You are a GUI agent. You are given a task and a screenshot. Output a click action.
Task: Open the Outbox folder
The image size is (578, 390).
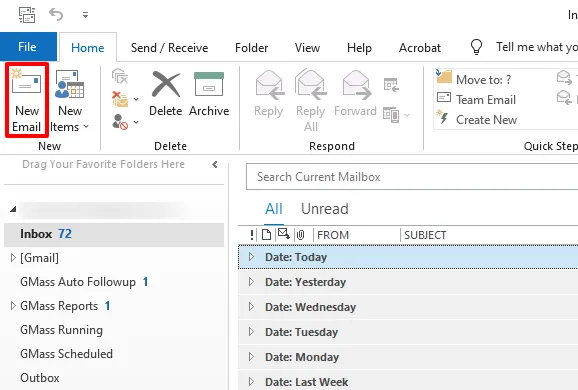click(40, 378)
